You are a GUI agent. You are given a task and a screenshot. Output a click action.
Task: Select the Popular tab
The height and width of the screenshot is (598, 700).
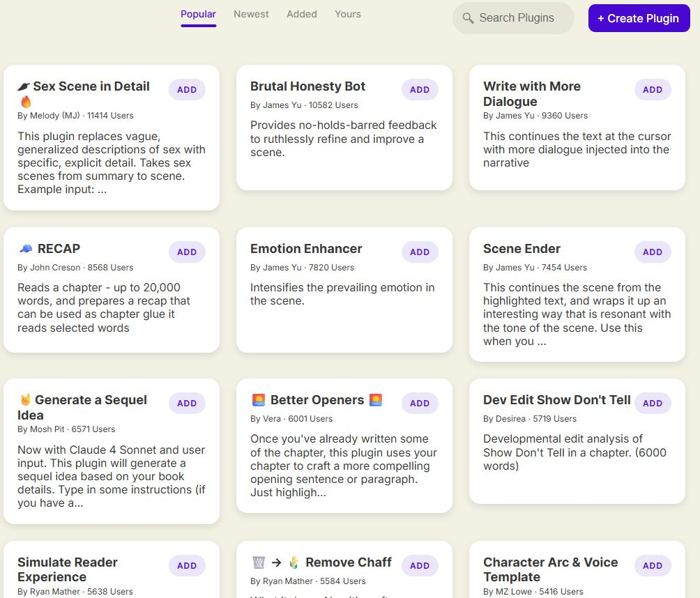tap(198, 14)
